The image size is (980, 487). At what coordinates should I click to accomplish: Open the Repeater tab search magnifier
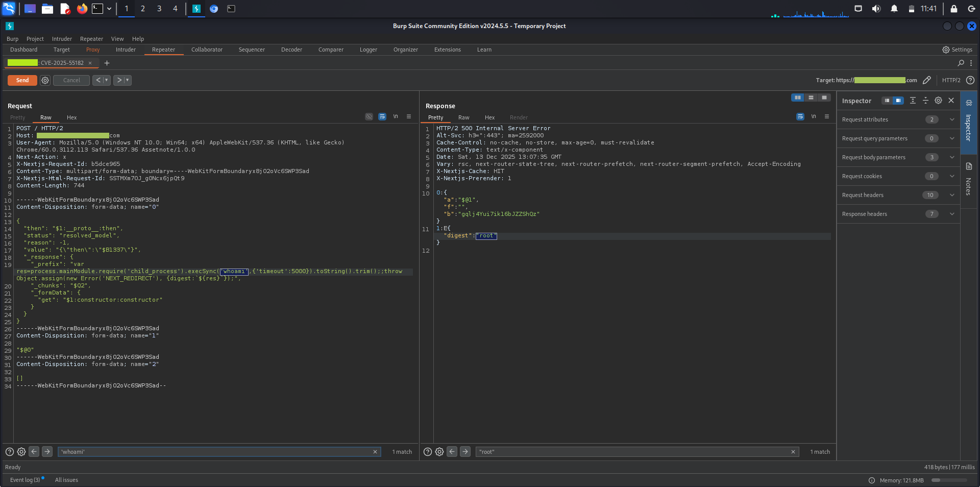coord(961,63)
